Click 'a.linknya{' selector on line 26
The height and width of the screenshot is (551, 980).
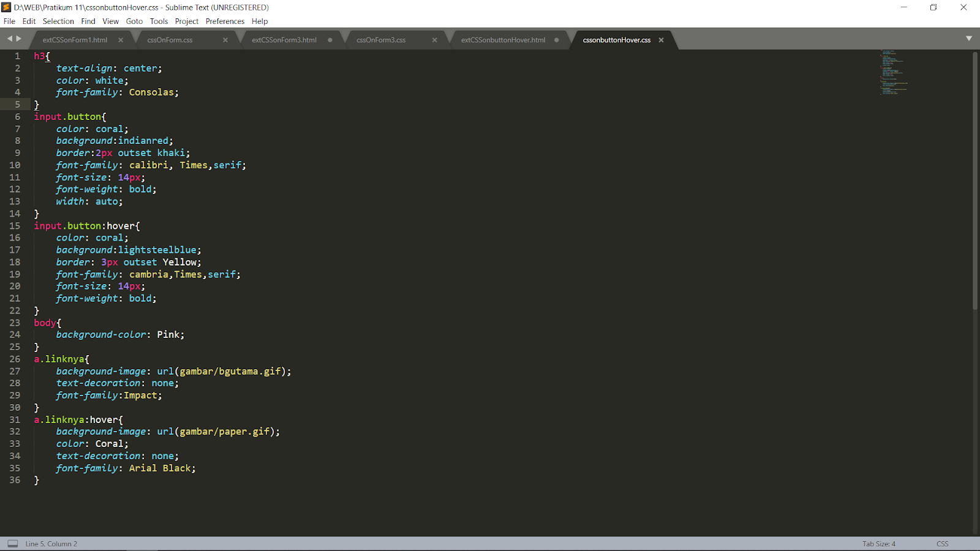coord(61,359)
